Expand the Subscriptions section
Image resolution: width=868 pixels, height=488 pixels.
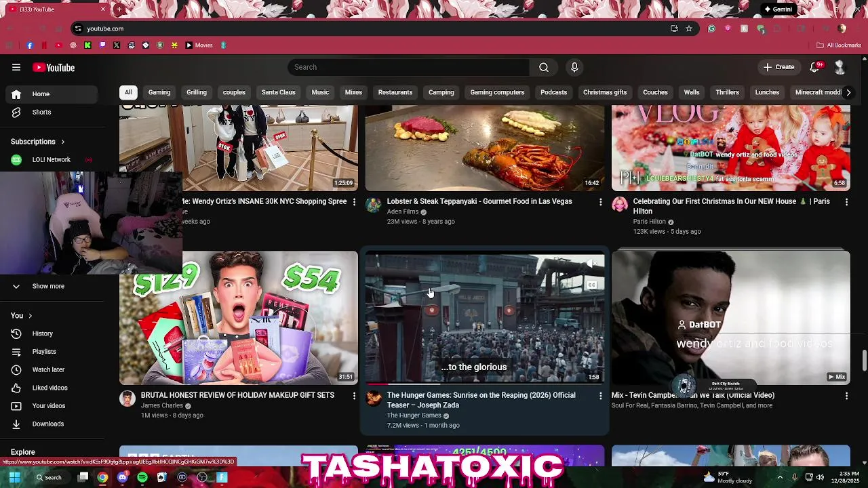point(37,142)
